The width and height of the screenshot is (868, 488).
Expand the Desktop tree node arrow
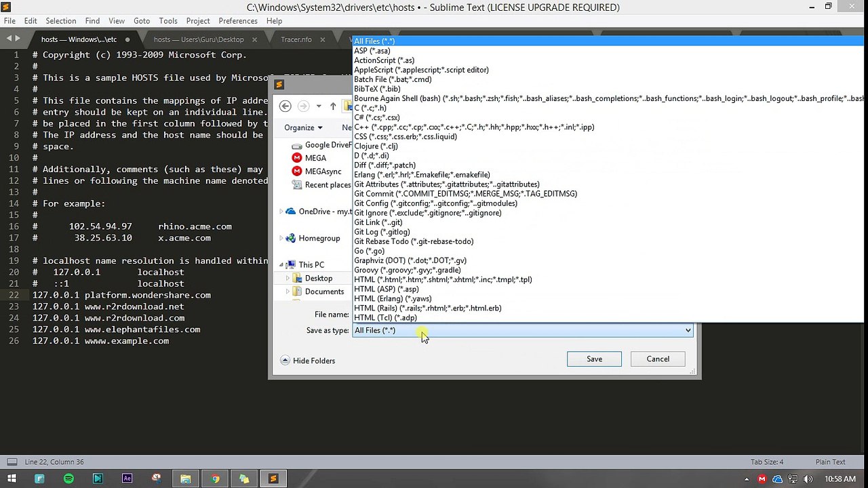pyautogui.click(x=288, y=278)
